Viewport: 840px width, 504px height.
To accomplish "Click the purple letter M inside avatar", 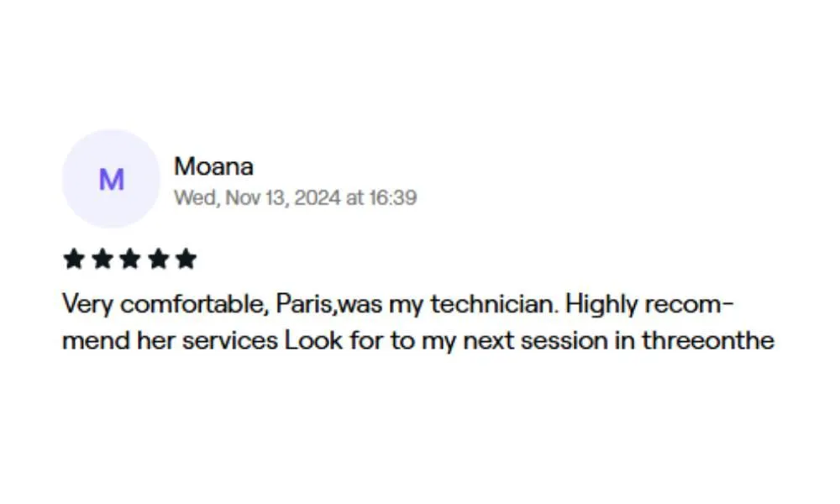I will tap(112, 180).
